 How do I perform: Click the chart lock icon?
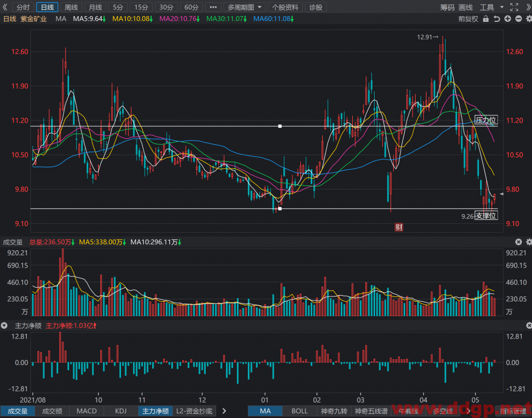pyautogui.click(x=486, y=19)
